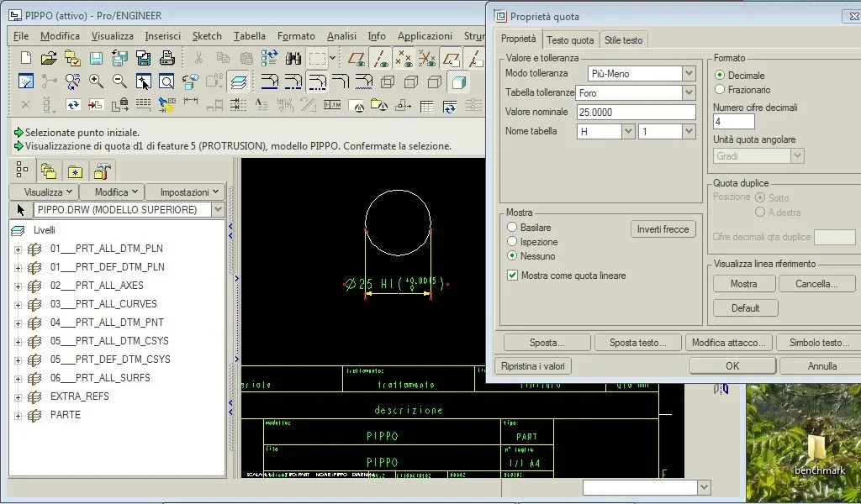Open the favorites folder navigator tab icon
The width and height of the screenshot is (861, 504).
point(75,171)
